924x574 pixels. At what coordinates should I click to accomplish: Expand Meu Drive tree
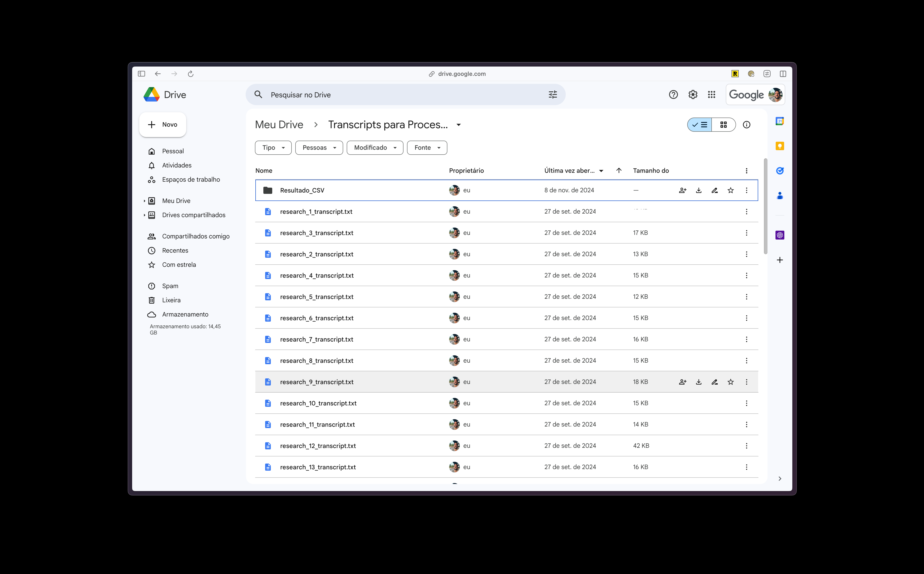click(x=144, y=201)
